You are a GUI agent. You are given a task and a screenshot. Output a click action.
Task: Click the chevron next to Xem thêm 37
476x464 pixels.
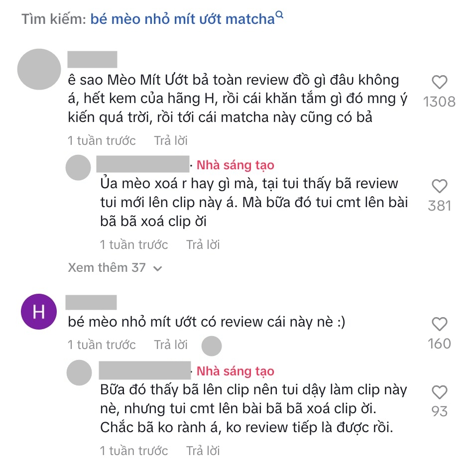coord(157,268)
